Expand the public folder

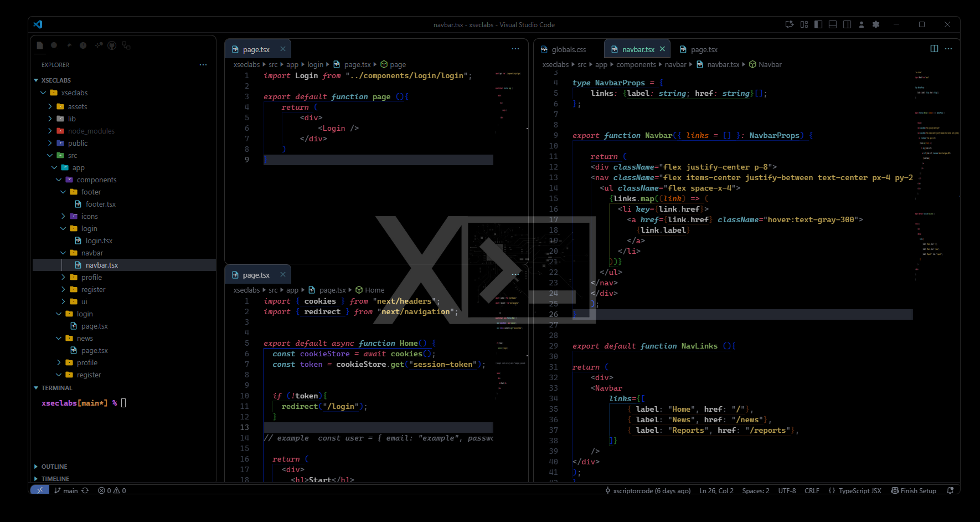pyautogui.click(x=50, y=143)
